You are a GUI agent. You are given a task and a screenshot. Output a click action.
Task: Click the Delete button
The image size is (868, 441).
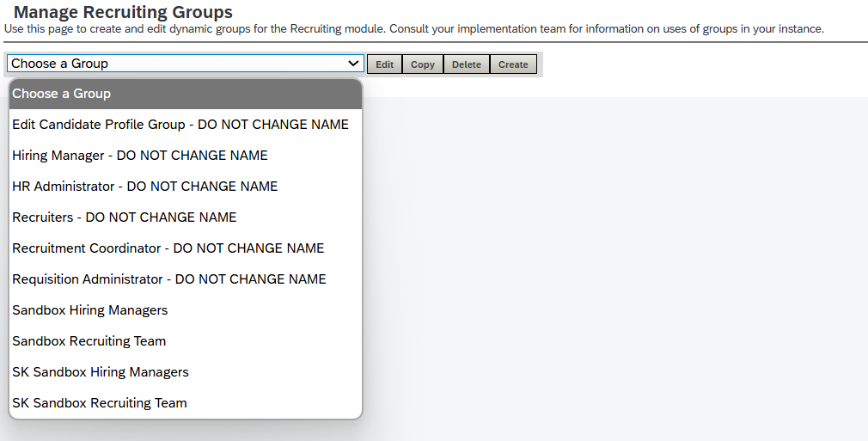click(466, 64)
